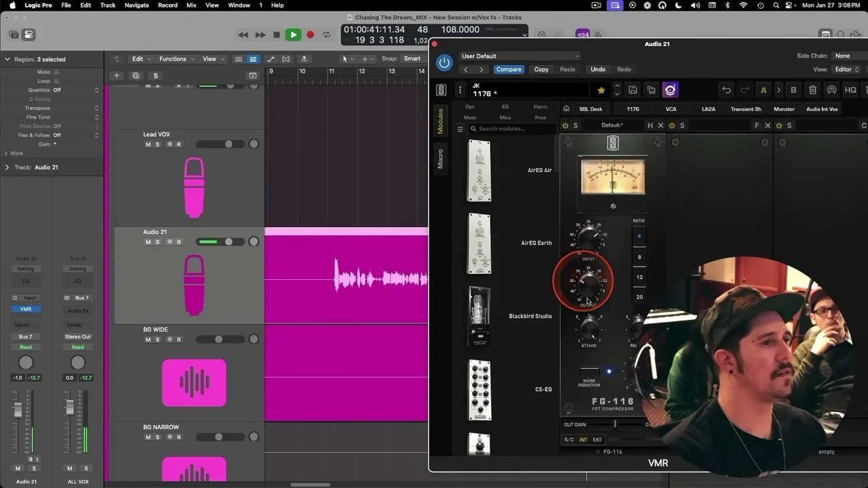Click the grid view icon in Tracks toolbar
This screenshot has height=488, width=868.
238,59
